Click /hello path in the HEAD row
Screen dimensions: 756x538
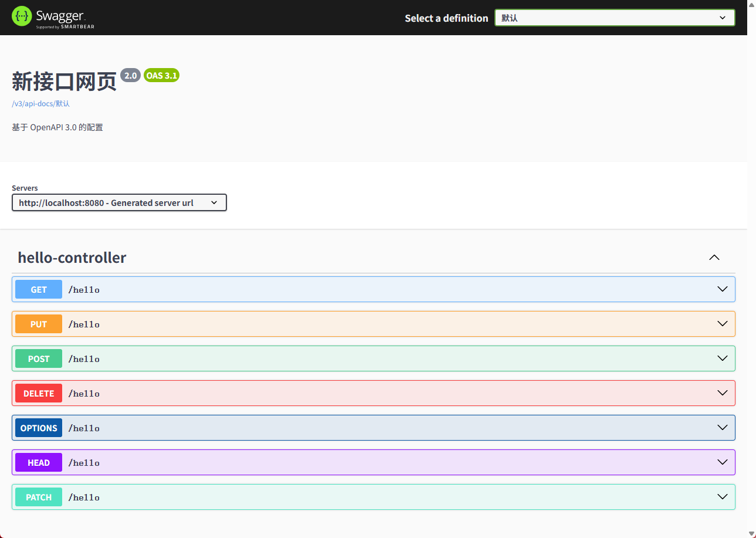coord(84,463)
